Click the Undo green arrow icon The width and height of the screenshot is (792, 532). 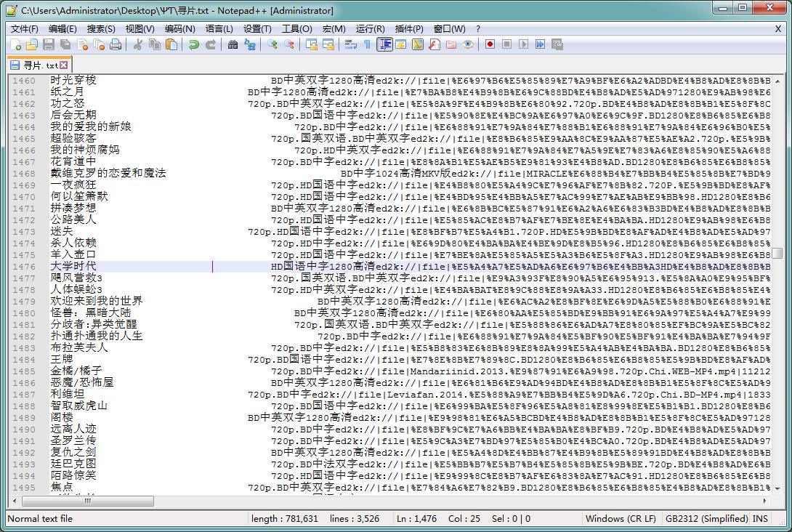(193, 45)
